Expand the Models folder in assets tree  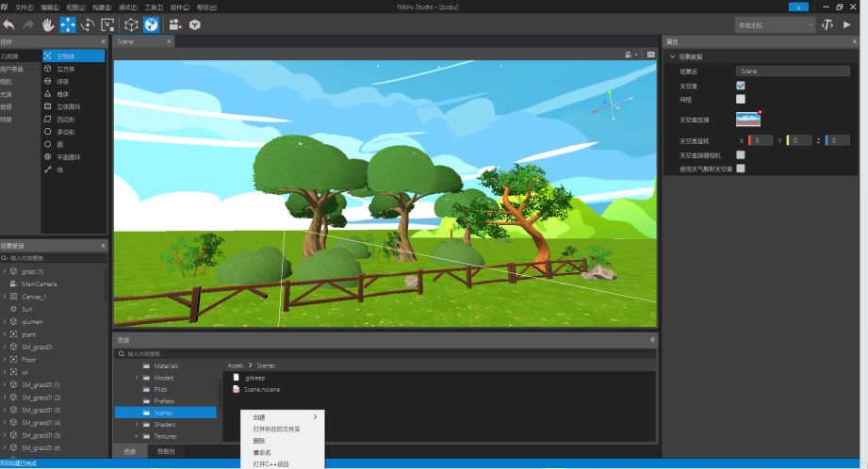pos(137,378)
